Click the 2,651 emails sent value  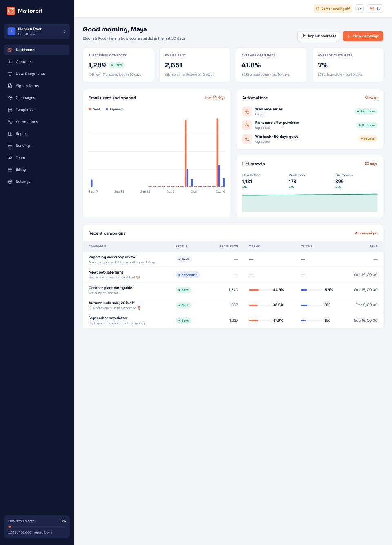pos(174,65)
